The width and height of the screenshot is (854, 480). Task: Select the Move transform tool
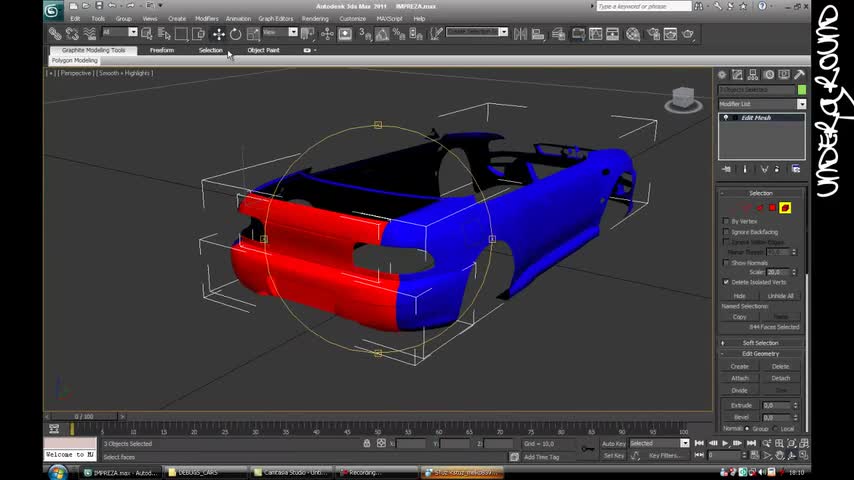click(x=218, y=34)
